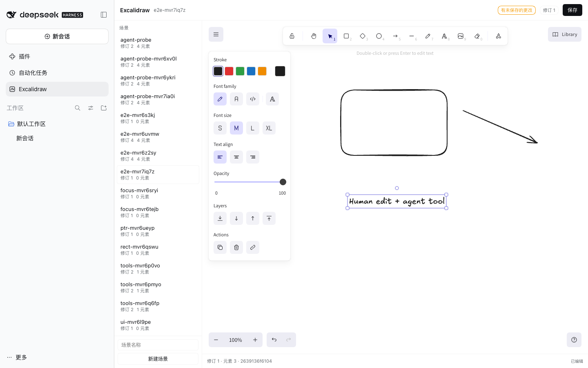Select the Text tool in toolbar
This screenshot has height=368, width=588.
click(444, 36)
